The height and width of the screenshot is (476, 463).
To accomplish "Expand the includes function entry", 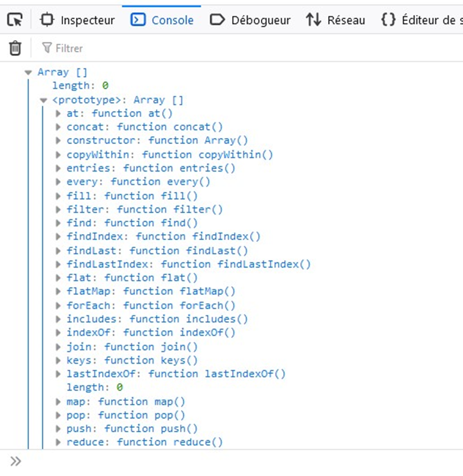I will tap(58, 319).
